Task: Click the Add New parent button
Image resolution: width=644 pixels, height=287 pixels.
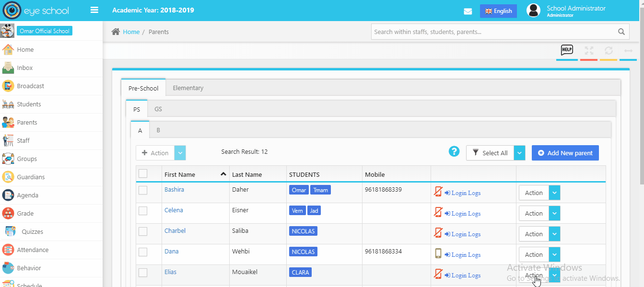Action: 565,153
